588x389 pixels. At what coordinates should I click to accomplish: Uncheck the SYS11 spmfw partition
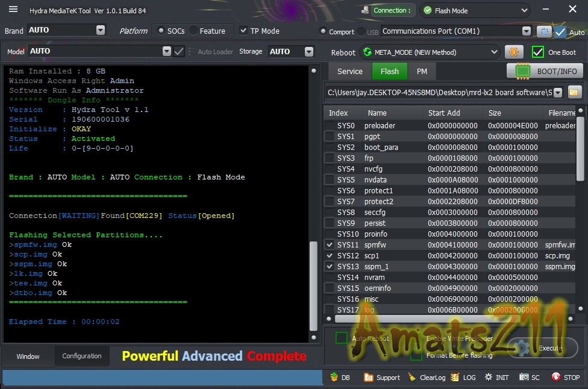click(x=330, y=245)
